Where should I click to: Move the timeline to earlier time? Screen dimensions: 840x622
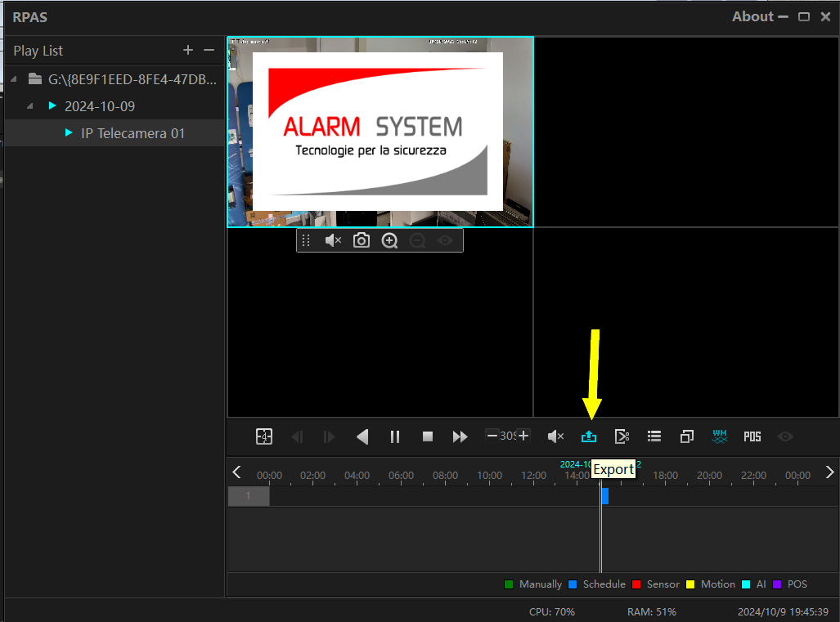point(236,472)
